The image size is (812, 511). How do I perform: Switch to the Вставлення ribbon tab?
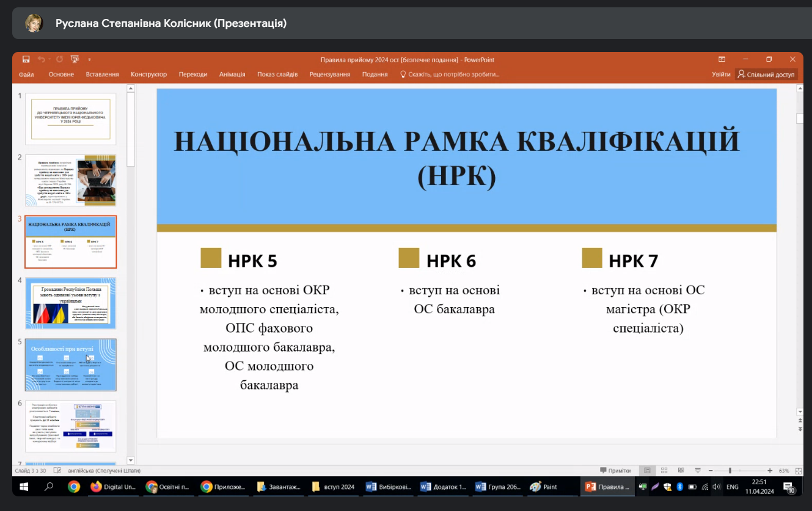(102, 74)
